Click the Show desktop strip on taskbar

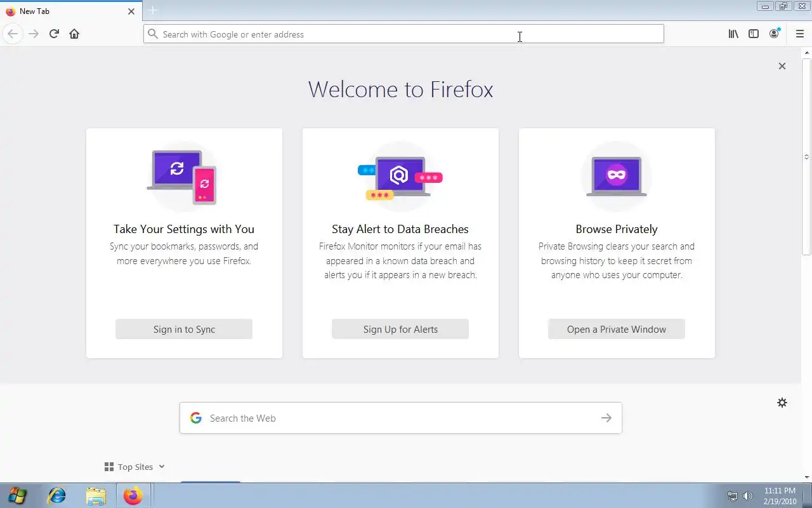pyautogui.click(x=807, y=495)
